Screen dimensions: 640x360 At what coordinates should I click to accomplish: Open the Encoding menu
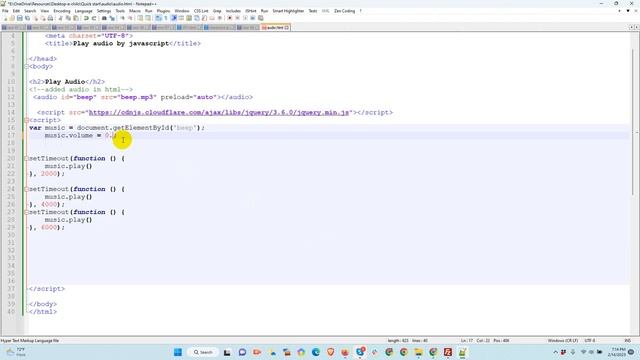click(x=62, y=11)
